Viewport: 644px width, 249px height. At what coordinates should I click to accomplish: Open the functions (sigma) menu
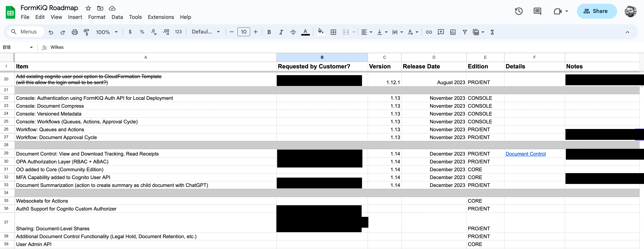tap(492, 32)
